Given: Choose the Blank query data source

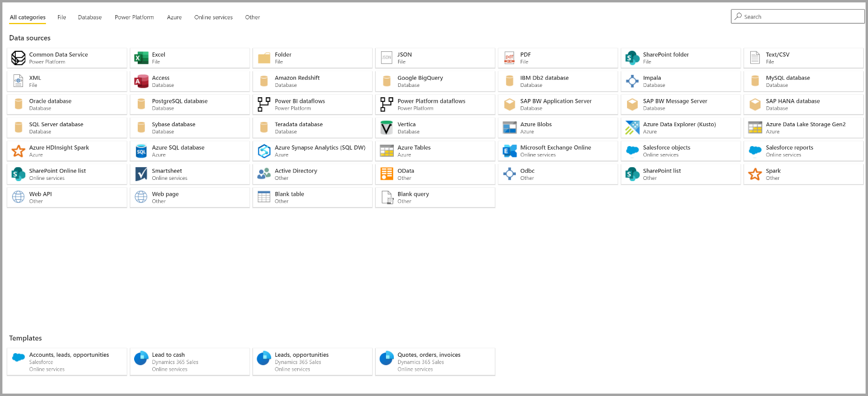Looking at the screenshot, I should click(x=435, y=197).
